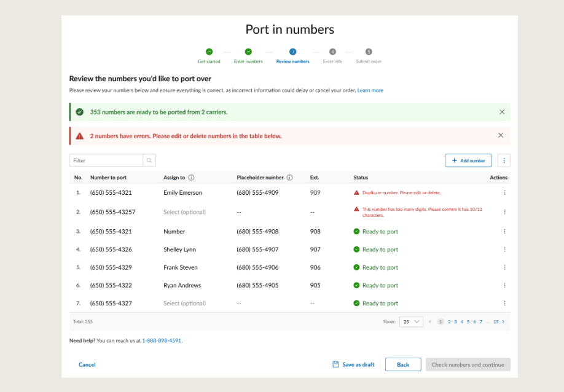Open table options menu next to Add number
The width and height of the screenshot is (564, 392).
[504, 160]
